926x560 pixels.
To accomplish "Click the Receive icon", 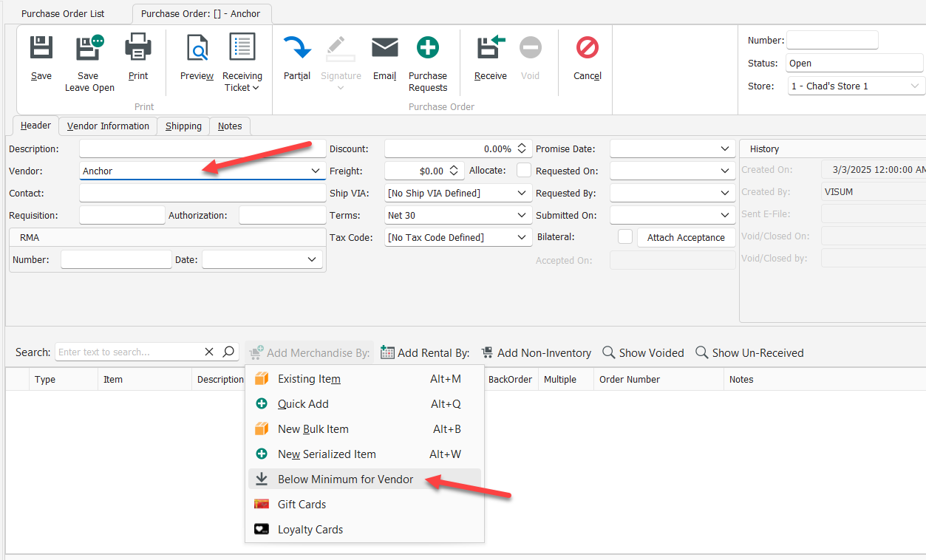I will click(x=491, y=48).
